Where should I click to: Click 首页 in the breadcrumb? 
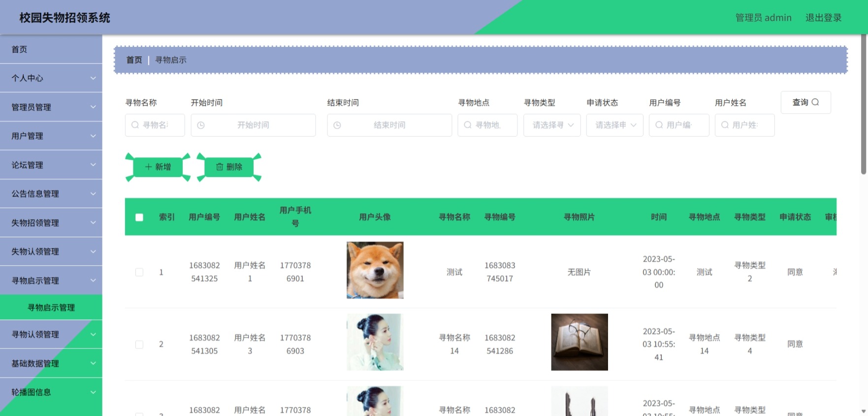point(134,60)
